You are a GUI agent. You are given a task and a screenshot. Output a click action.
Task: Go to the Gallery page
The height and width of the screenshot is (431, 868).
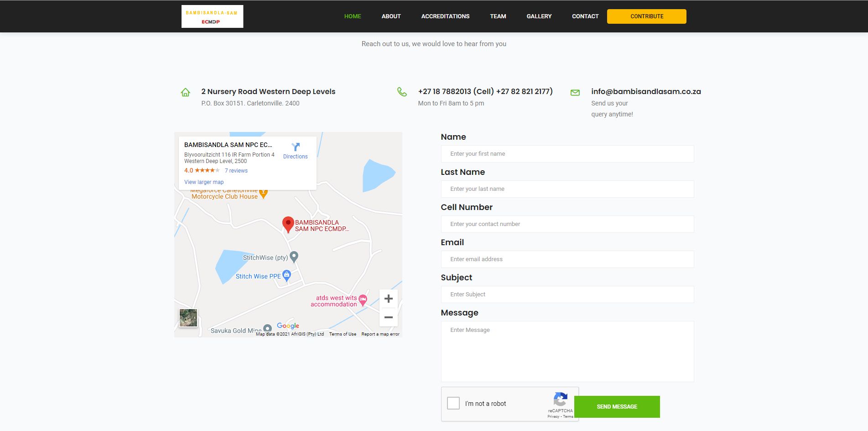click(539, 16)
